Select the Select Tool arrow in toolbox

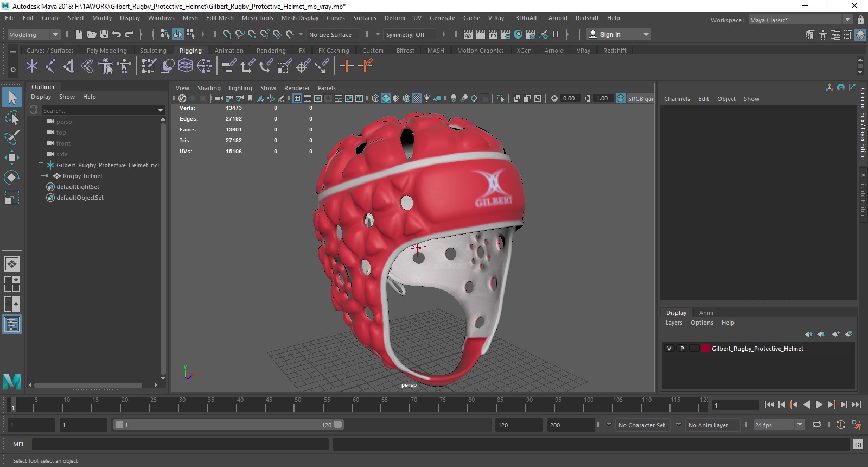(12, 98)
